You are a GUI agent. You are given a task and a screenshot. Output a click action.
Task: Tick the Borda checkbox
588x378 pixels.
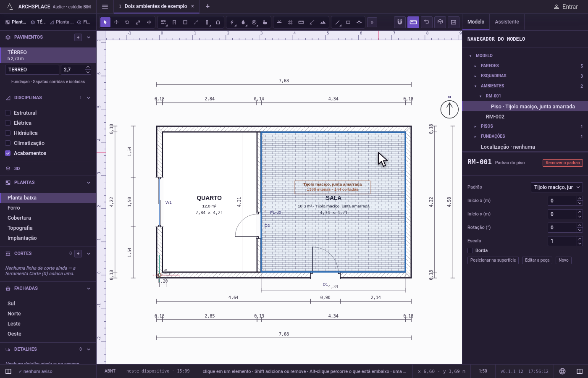point(470,250)
